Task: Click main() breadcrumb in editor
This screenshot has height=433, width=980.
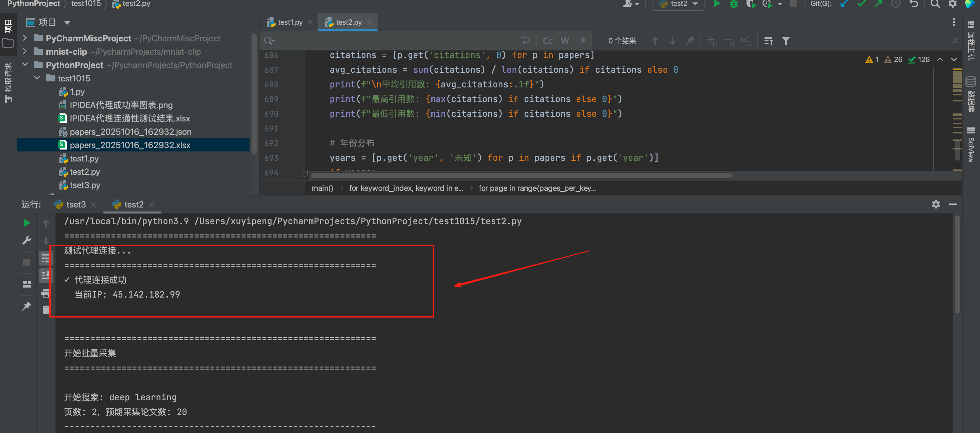Action: pyautogui.click(x=322, y=188)
